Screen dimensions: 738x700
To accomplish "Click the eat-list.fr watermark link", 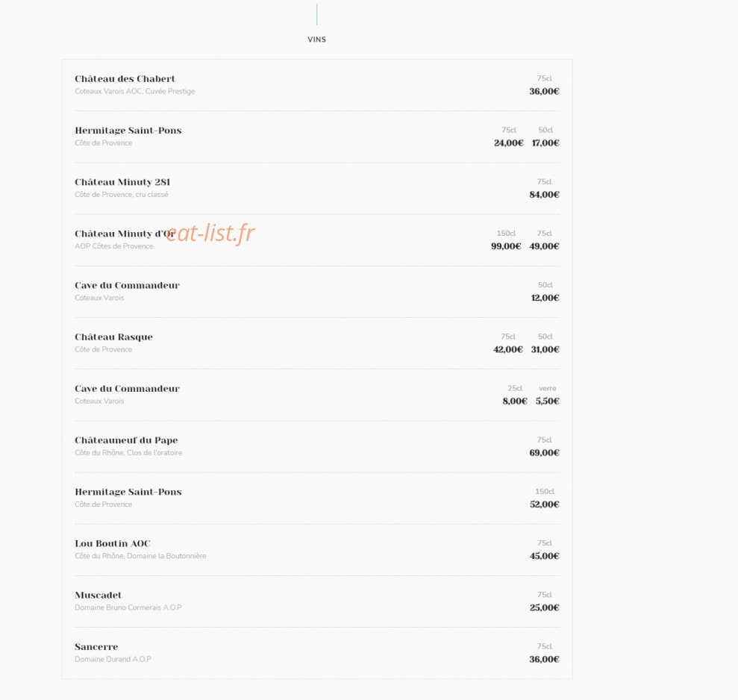I will [x=210, y=233].
